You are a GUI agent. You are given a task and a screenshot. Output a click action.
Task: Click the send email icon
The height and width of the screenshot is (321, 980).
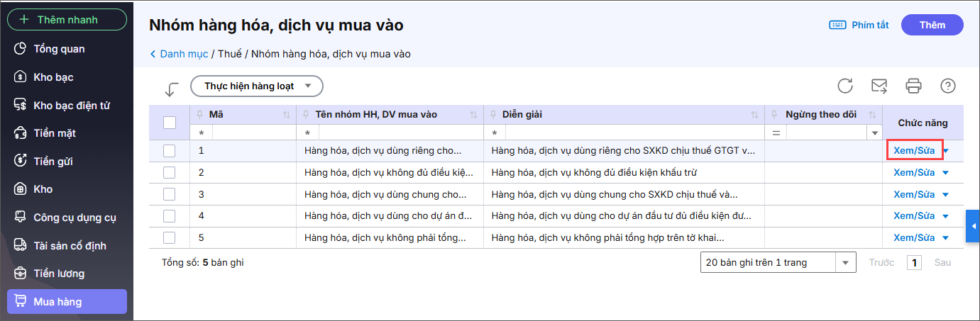[x=879, y=86]
